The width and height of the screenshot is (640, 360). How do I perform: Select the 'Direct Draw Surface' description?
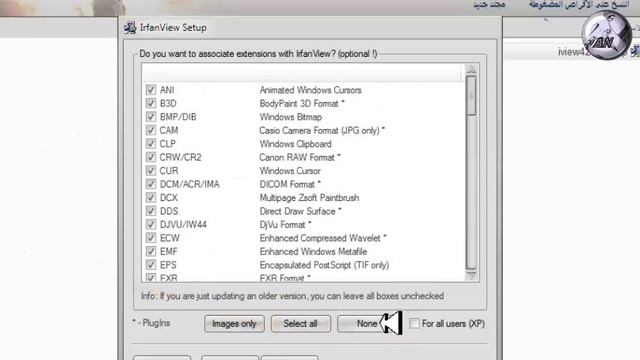[298, 211]
